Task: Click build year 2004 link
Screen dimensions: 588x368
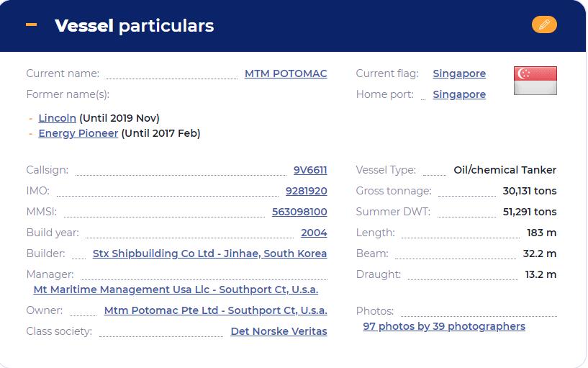Action: 314,233
